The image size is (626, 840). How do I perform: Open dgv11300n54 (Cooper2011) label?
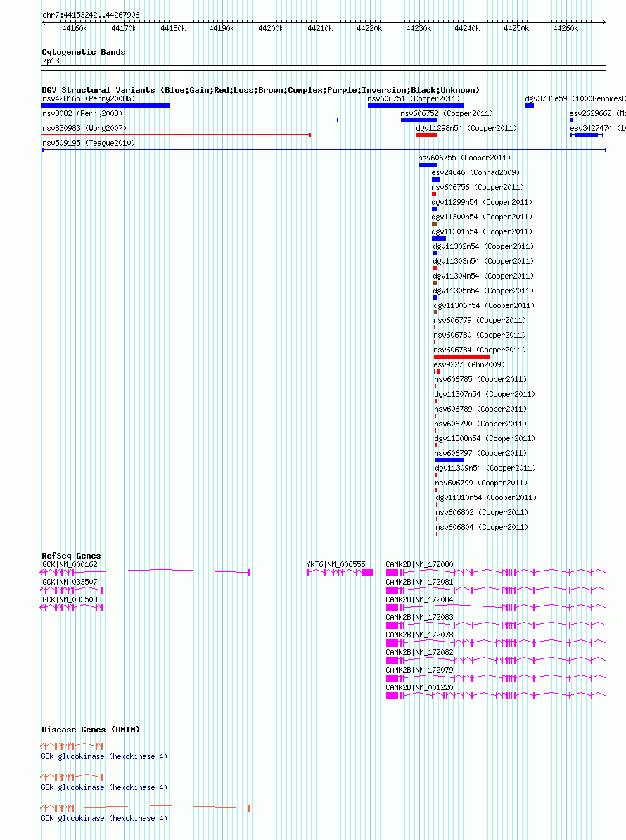(x=482, y=217)
